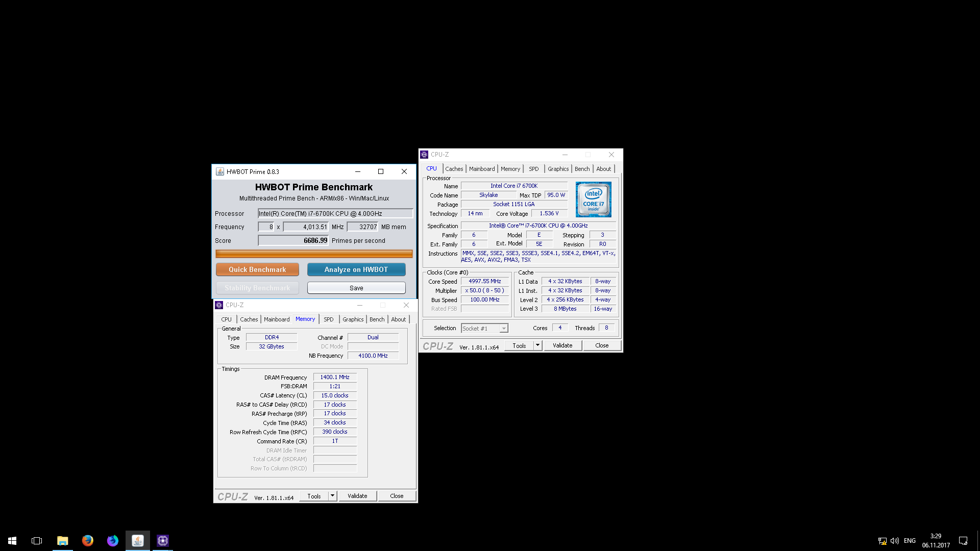Select Bench tab in Memory window
Image resolution: width=980 pixels, height=551 pixels.
coord(377,319)
